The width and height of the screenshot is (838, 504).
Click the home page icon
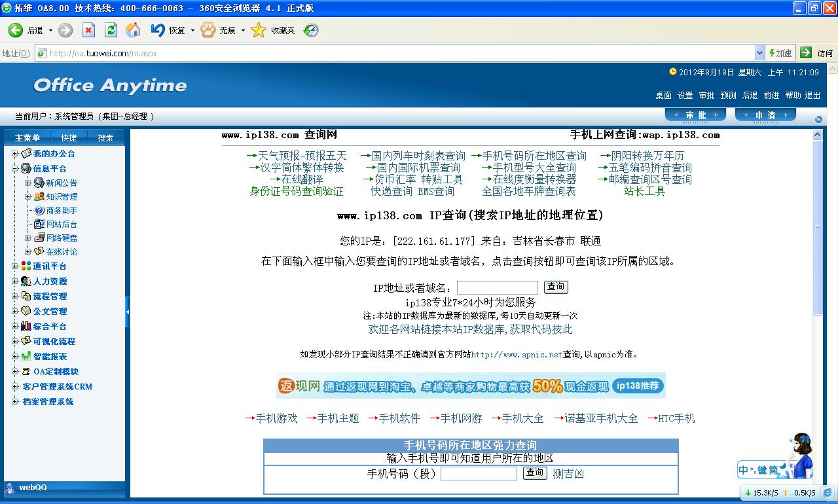click(133, 30)
